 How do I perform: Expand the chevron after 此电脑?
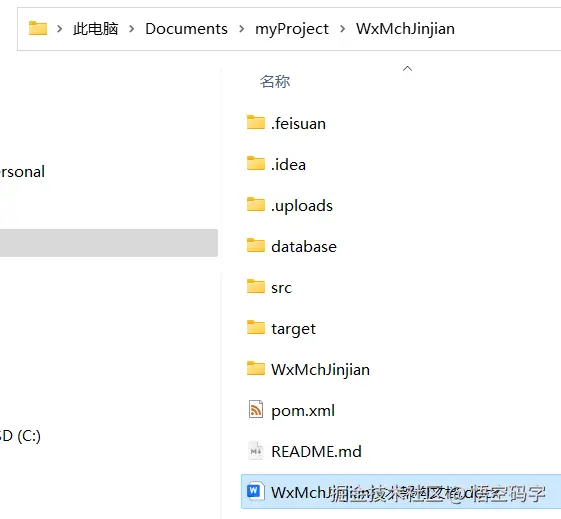[132, 29]
